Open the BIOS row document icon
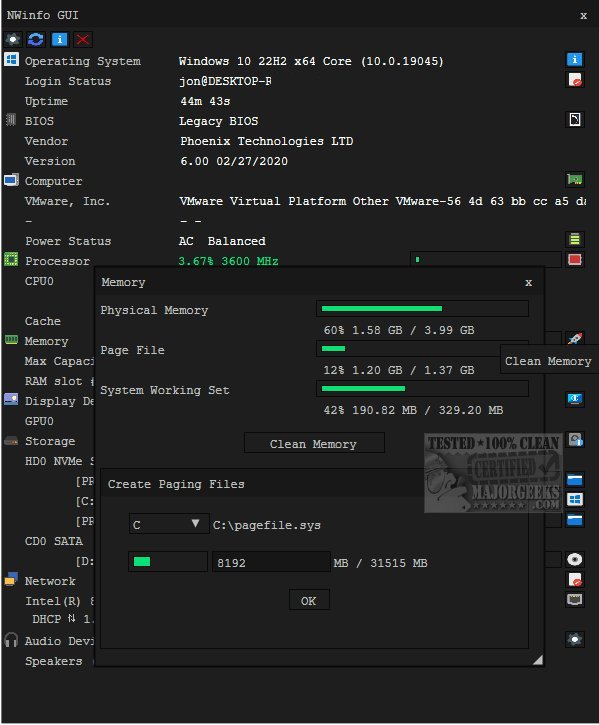Viewport: 599px width, 725px height. pyautogui.click(x=574, y=120)
